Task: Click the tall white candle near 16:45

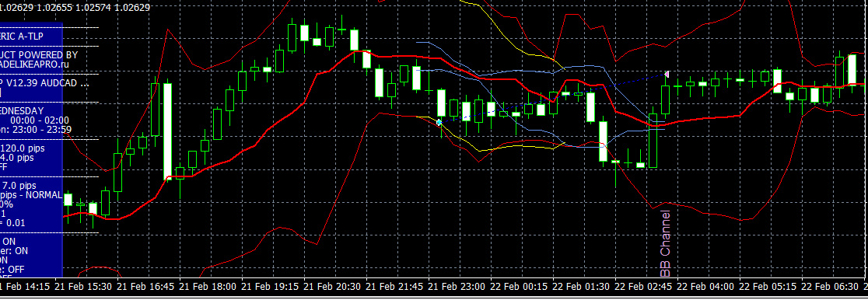Action: [167, 131]
